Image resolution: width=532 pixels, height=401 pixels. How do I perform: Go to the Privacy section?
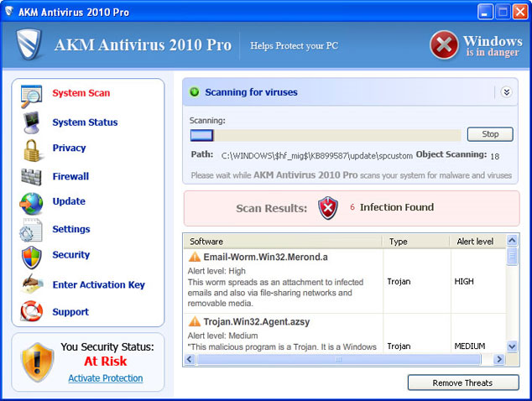click(x=69, y=148)
